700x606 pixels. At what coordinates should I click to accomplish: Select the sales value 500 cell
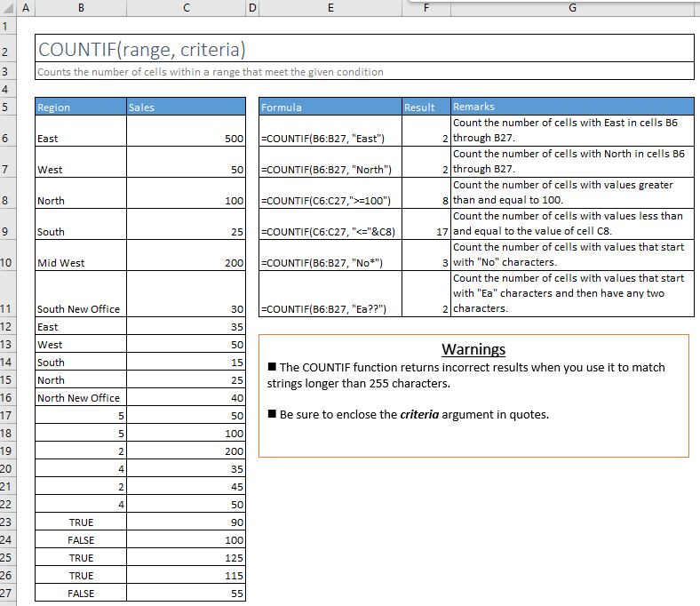(187, 131)
